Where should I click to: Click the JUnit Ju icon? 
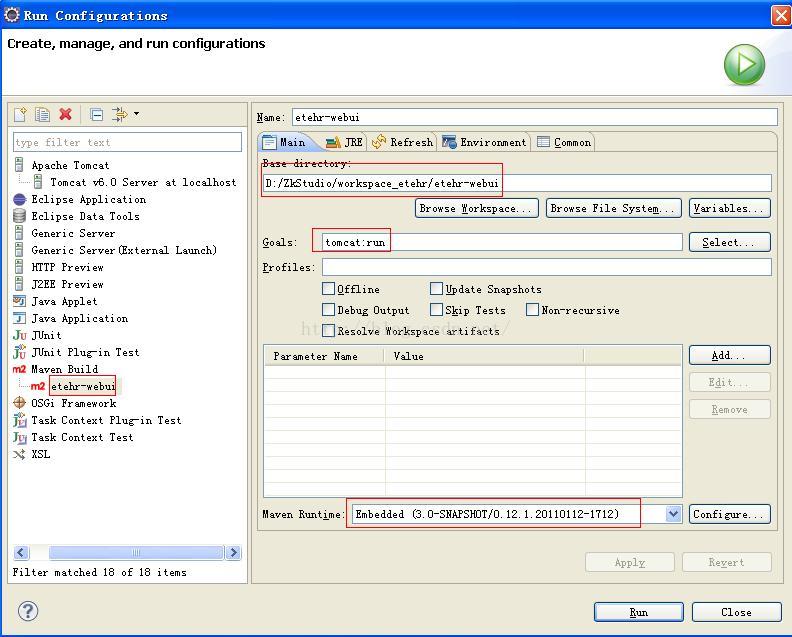coord(20,335)
